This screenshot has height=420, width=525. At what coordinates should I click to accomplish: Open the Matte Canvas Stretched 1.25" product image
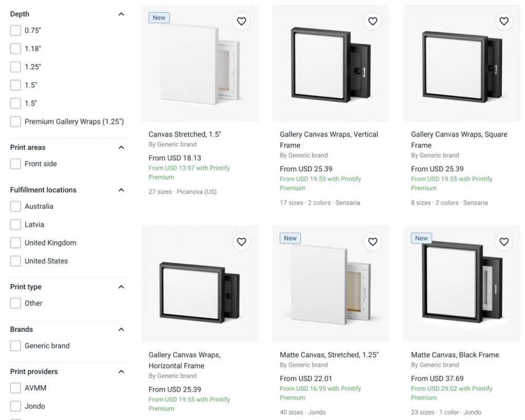[x=331, y=284]
